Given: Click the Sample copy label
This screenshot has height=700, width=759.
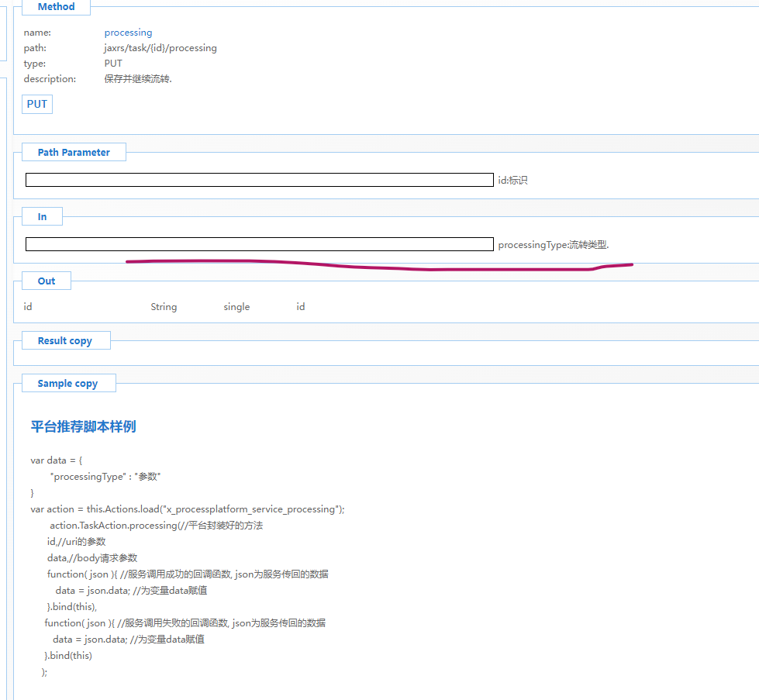Looking at the screenshot, I should click(67, 383).
